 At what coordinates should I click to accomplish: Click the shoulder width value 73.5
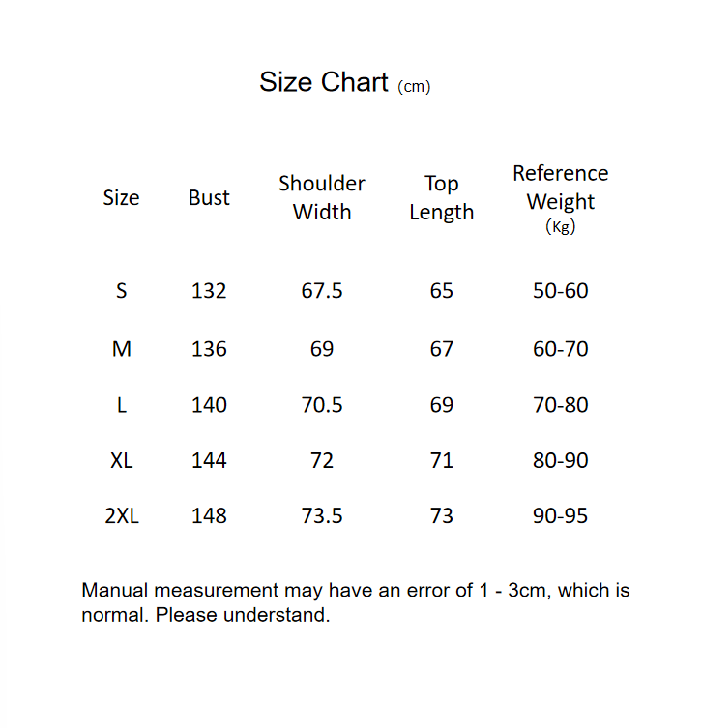pyautogui.click(x=322, y=516)
